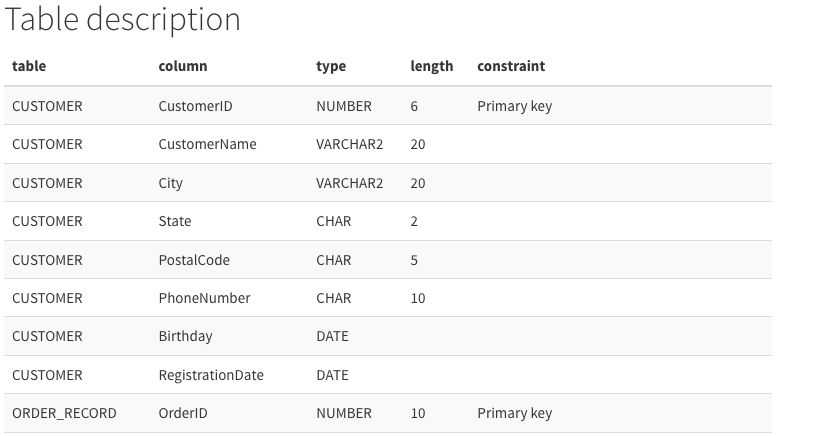
Task: Click DATE type in the Birthday row
Action: pos(332,336)
